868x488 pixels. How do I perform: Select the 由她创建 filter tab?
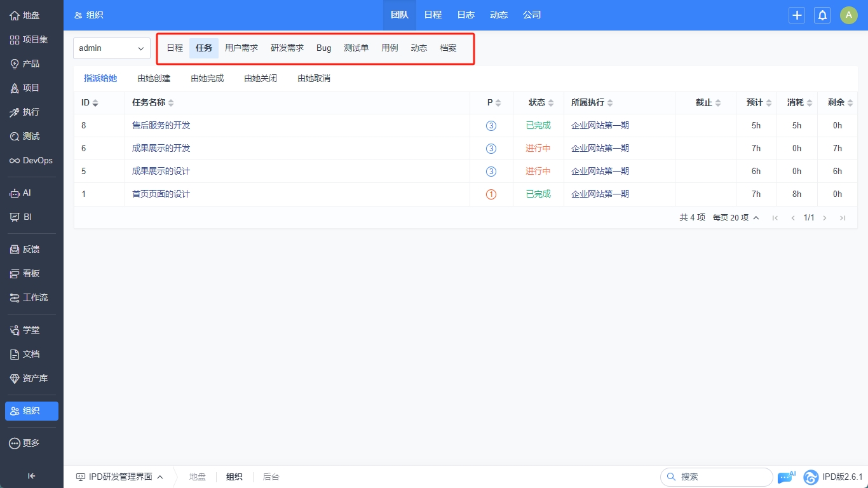coord(154,79)
